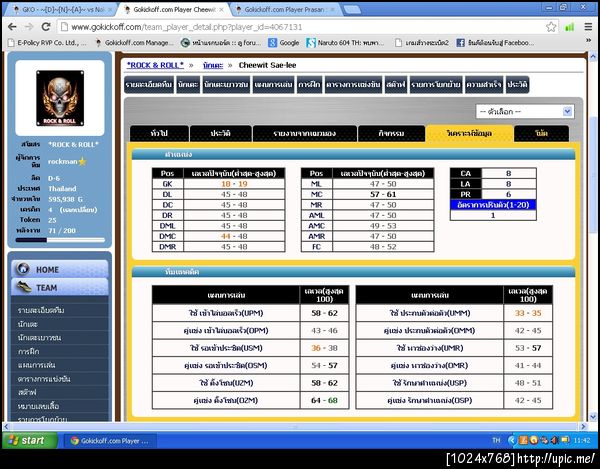This screenshot has width=600, height=469.
Task: Click the energy progress bar 71 / 200
Action: pos(60,240)
